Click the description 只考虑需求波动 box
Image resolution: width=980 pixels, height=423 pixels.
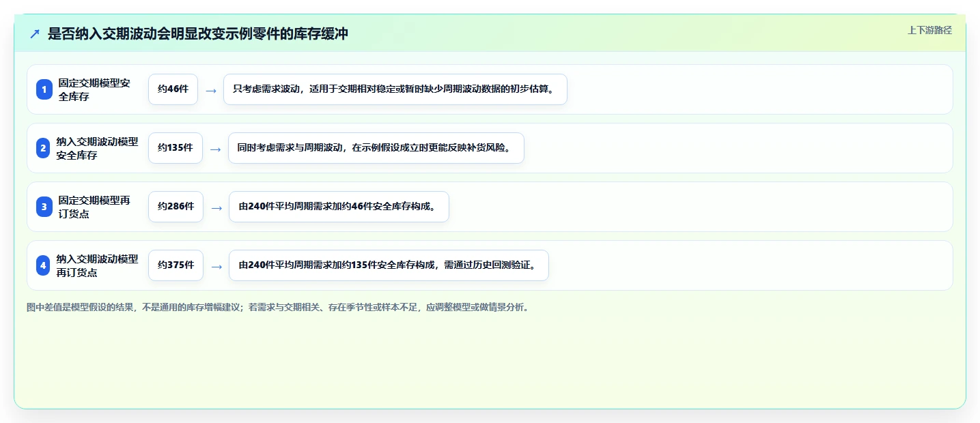395,89
